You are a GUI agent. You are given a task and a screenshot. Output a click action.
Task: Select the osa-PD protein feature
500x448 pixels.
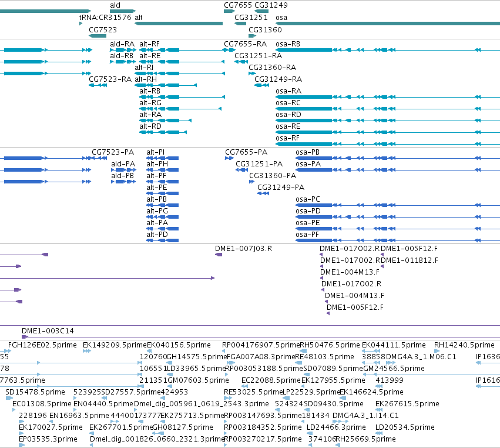pos(398,217)
